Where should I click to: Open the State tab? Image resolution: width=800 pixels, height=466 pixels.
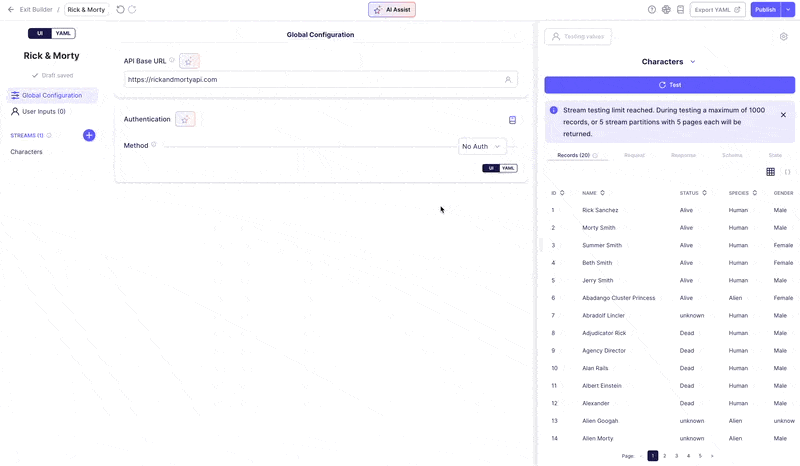(x=775, y=155)
